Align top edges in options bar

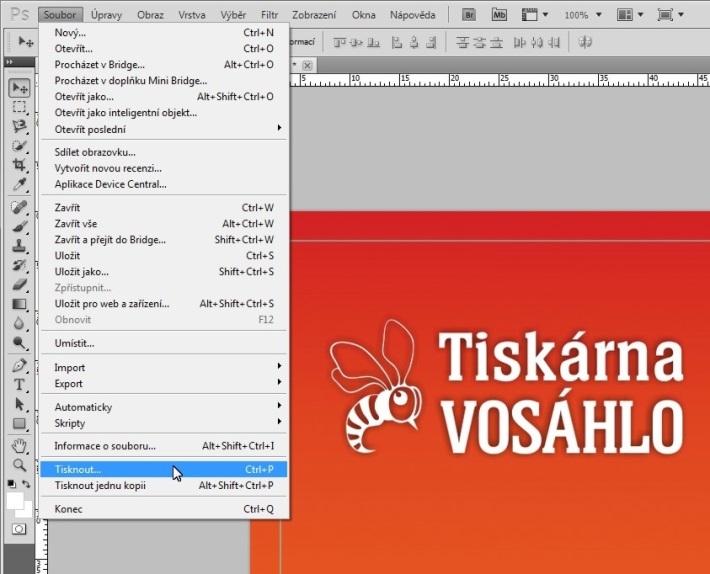click(x=340, y=43)
